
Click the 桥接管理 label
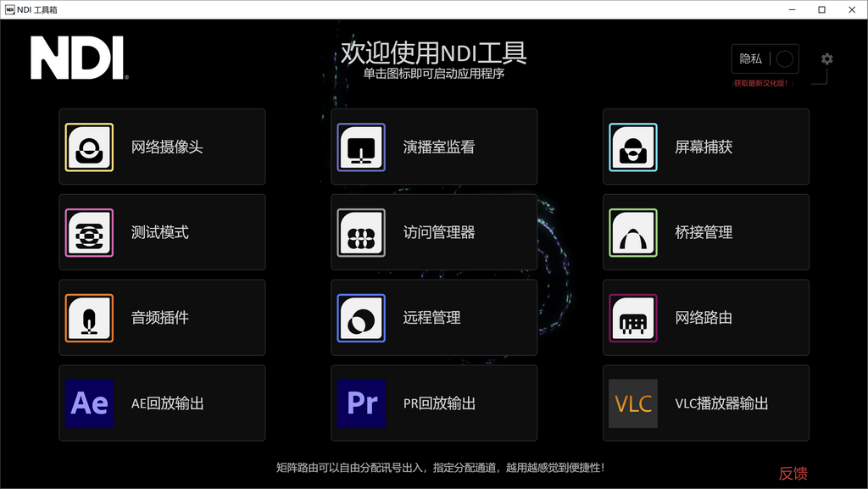pyautogui.click(x=704, y=232)
